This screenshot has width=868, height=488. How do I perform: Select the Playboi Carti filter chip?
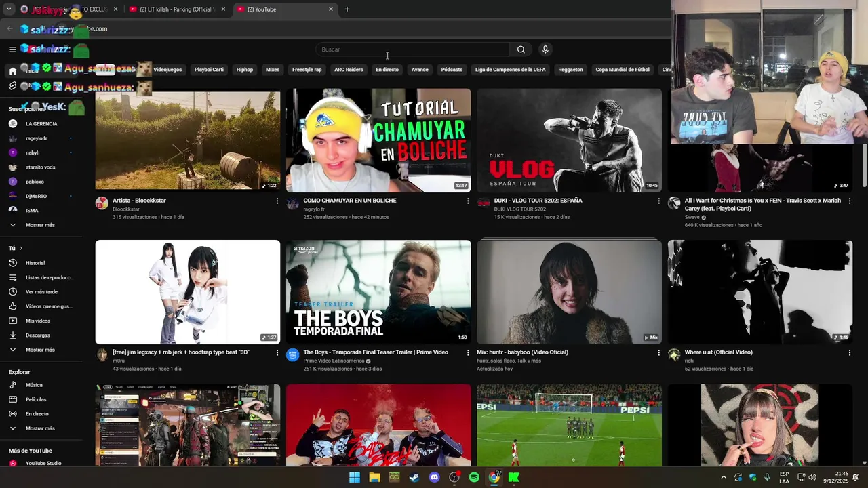[209, 70]
